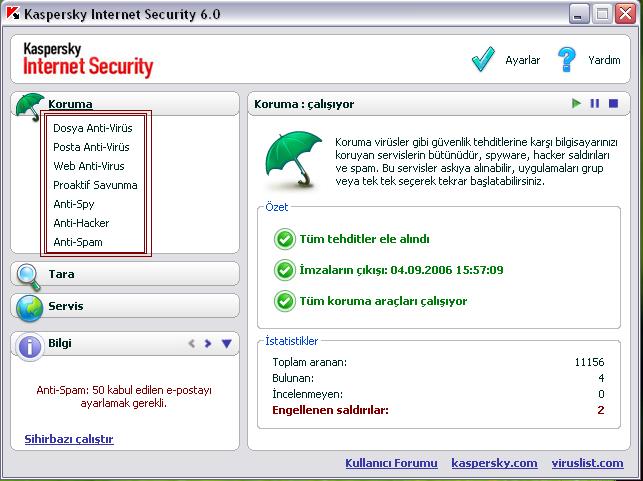Screen dimensions: 643x481
Task: Select Posta Anti-Virüs component
Action: tap(91, 147)
